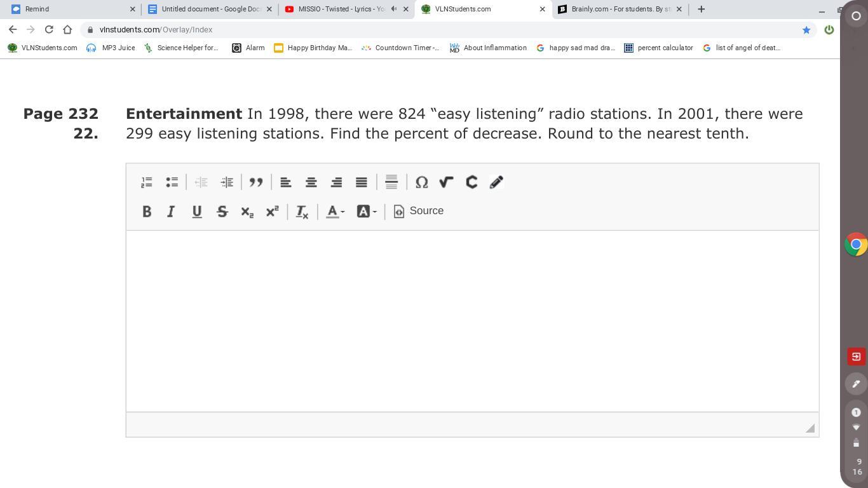
Task: Remove formatting from text
Action: point(302,212)
